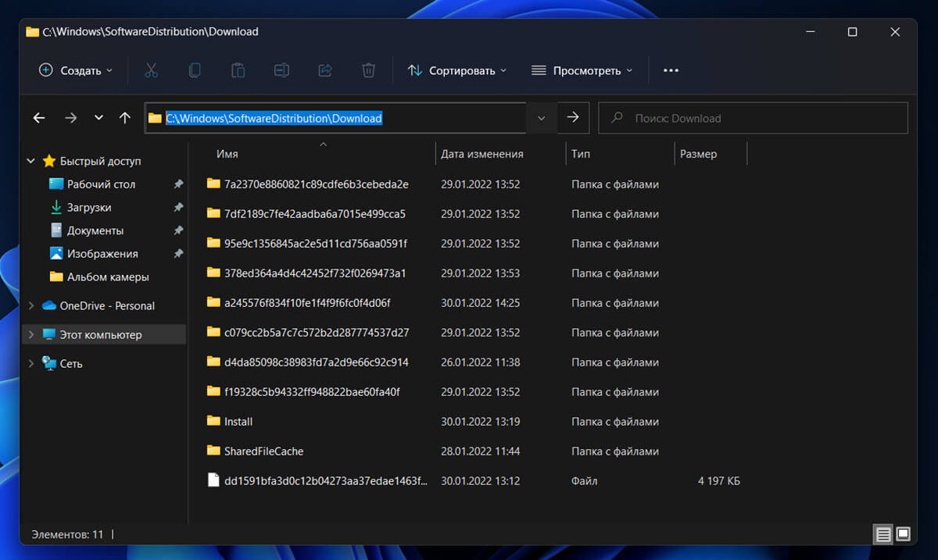Image resolution: width=938 pixels, height=560 pixels.
Task: Collapse the Быстрый доступ tree node
Action: click(30, 161)
